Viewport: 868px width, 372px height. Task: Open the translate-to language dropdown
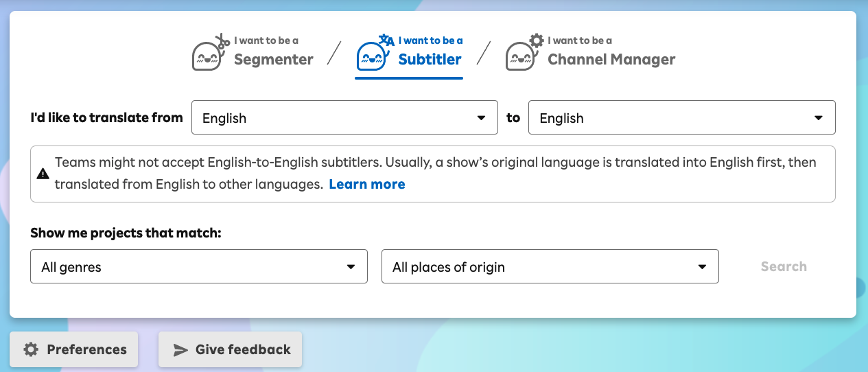click(x=682, y=117)
